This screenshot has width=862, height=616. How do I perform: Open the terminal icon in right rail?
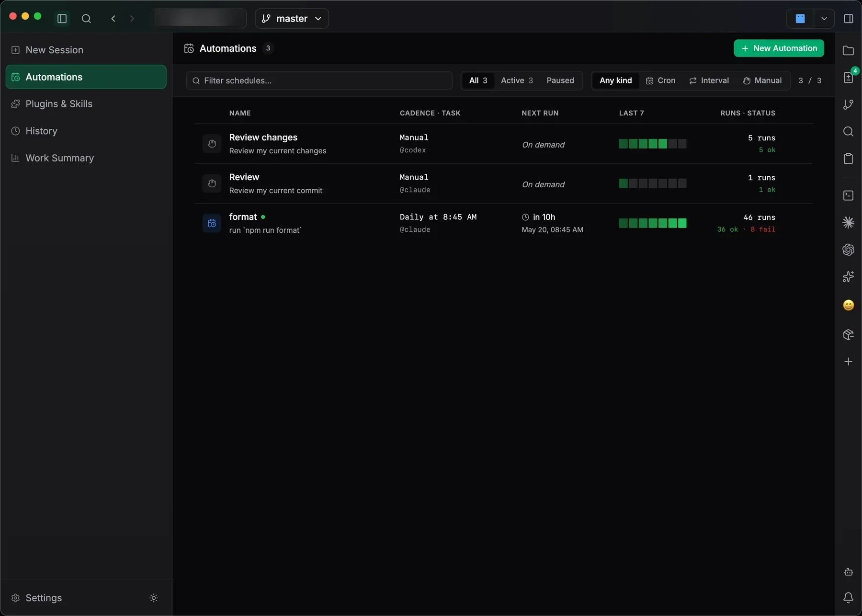pyautogui.click(x=848, y=195)
